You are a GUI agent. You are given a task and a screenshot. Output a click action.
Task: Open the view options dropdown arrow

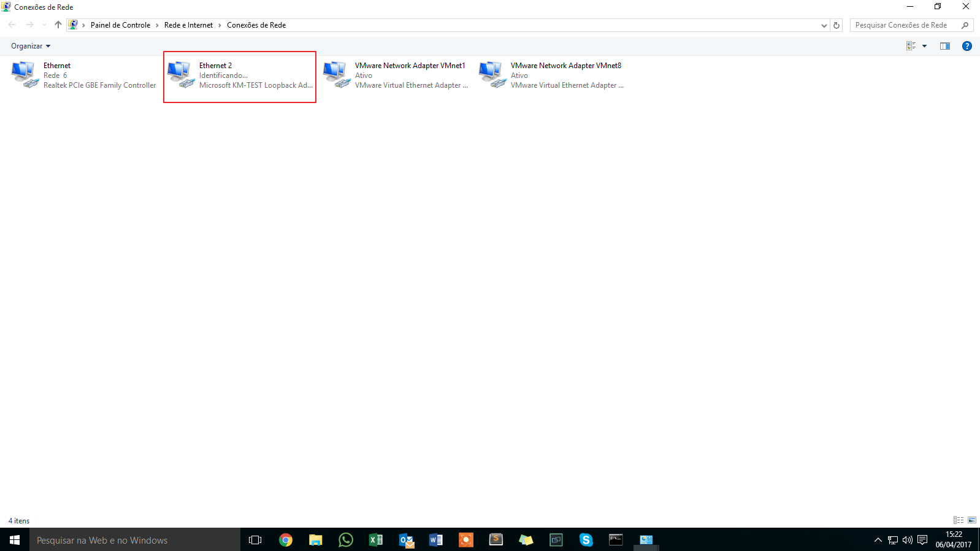click(924, 46)
